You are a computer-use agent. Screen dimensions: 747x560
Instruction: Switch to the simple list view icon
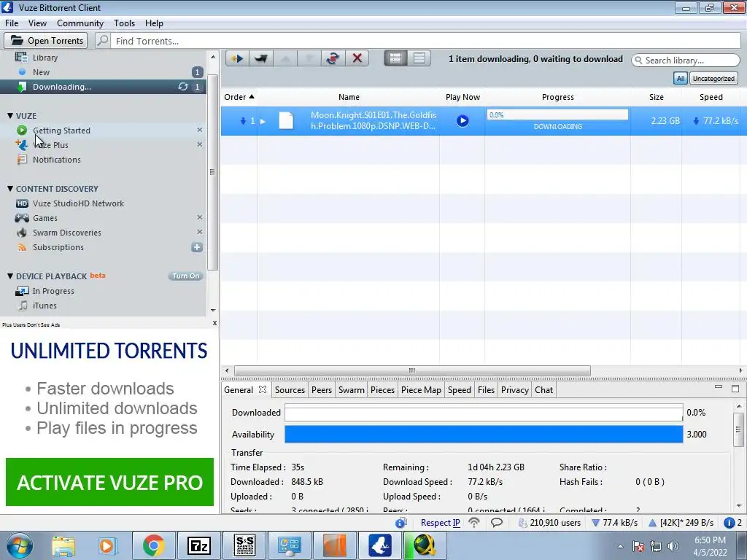tap(395, 58)
